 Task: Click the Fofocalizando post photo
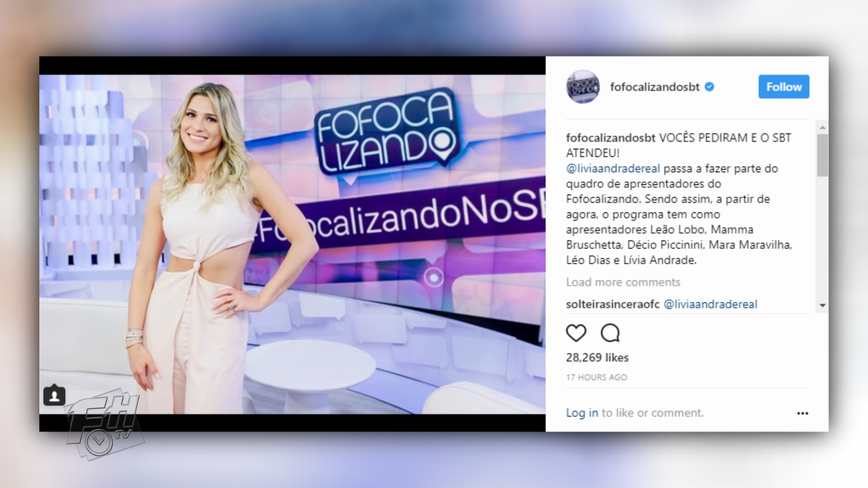[292, 244]
